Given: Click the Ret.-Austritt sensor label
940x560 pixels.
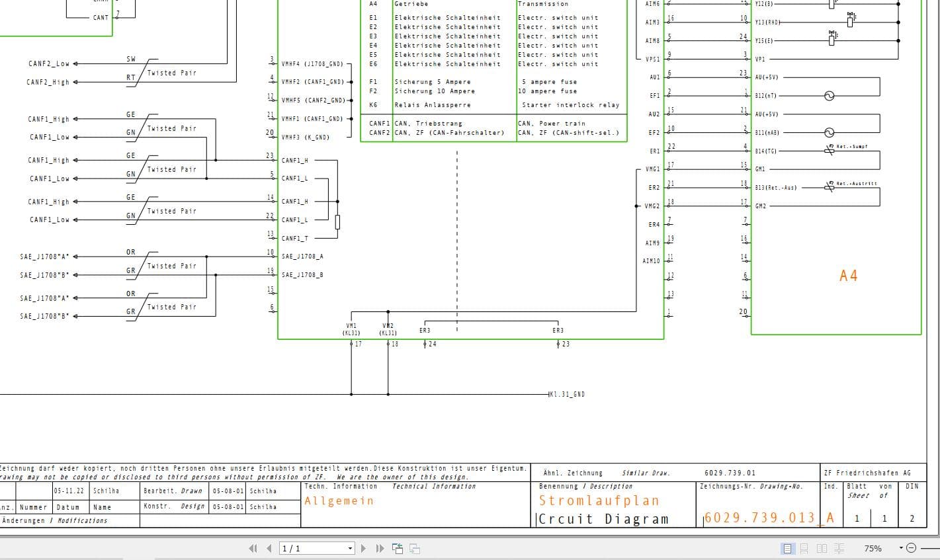Looking at the screenshot, I should [857, 184].
